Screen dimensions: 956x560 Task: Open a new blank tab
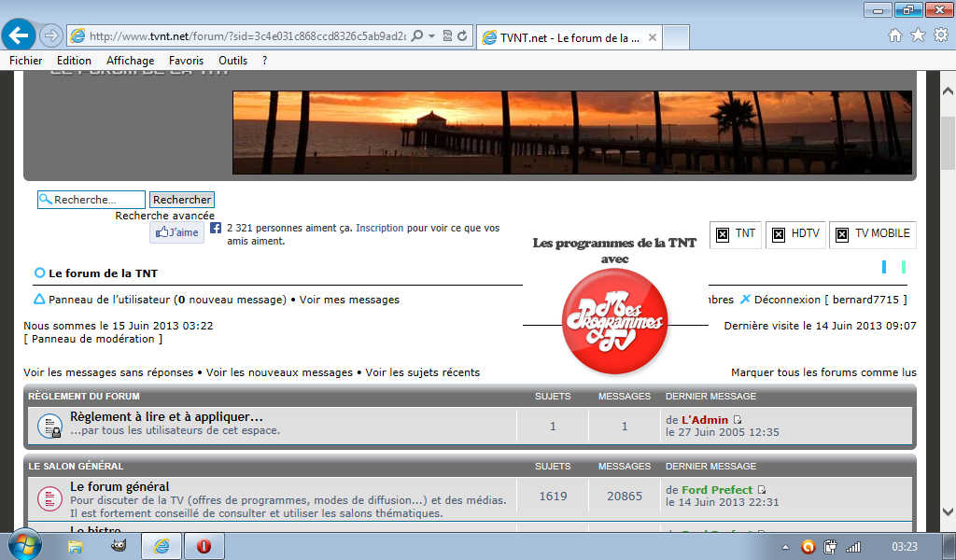point(676,37)
